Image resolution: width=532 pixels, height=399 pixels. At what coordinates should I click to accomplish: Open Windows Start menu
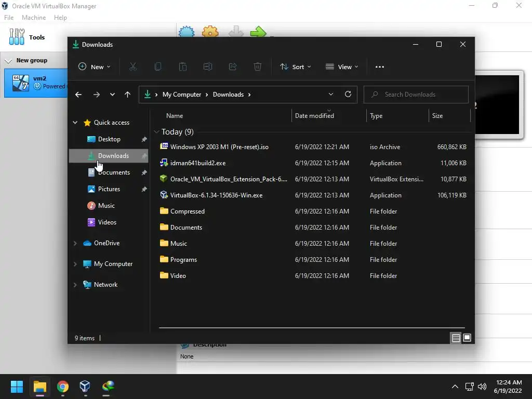(x=17, y=387)
